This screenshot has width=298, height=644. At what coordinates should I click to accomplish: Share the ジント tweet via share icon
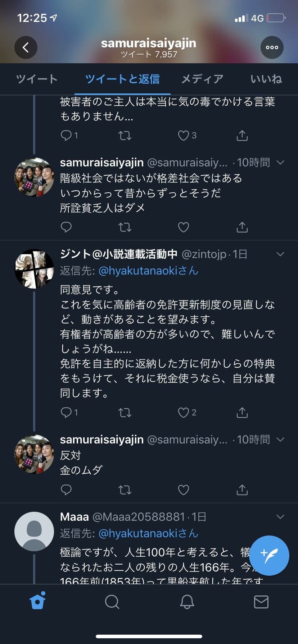click(x=242, y=413)
